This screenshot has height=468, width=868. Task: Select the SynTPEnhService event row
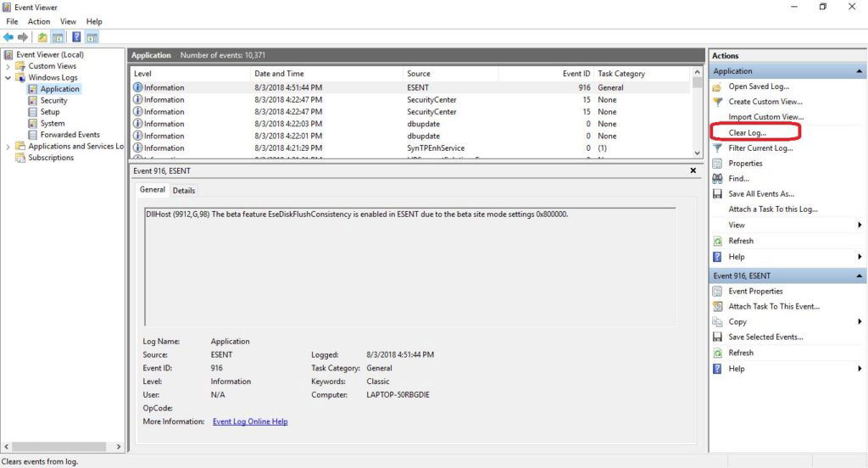coord(411,148)
